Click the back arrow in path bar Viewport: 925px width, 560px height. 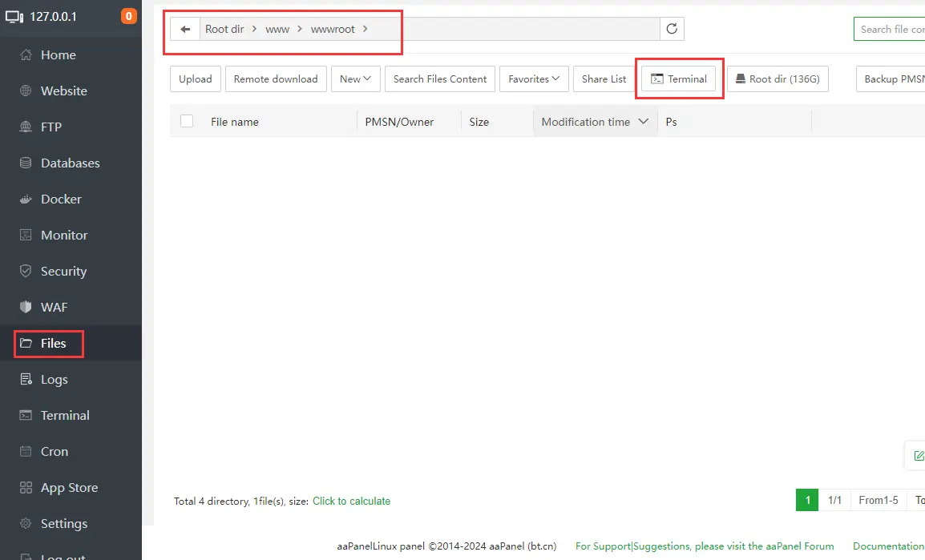coord(185,30)
